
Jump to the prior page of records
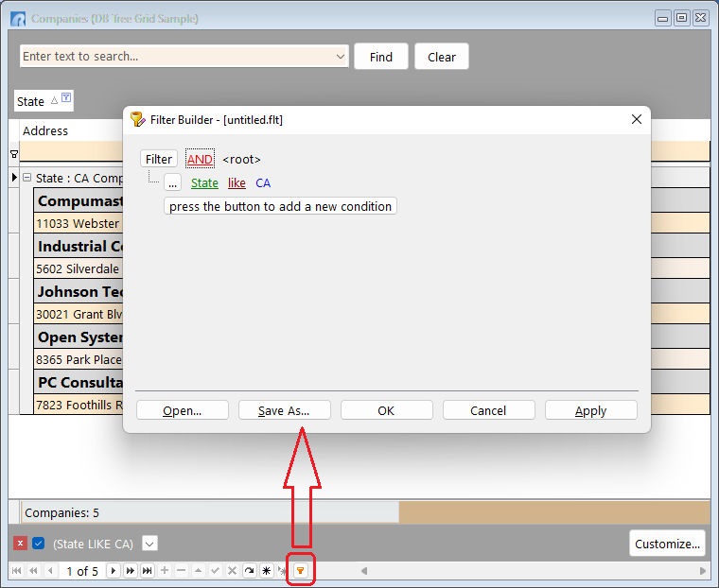pyautogui.click(x=33, y=571)
